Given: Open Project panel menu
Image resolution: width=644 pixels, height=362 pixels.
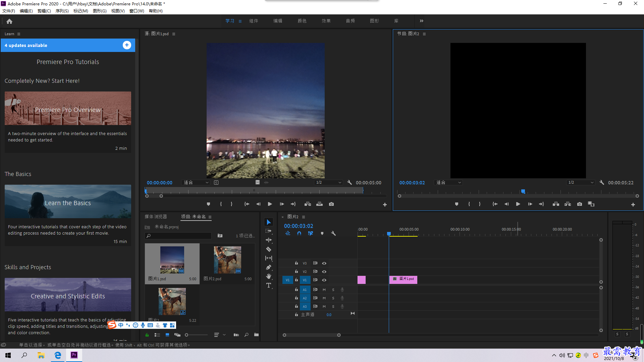Looking at the screenshot, I should point(210,217).
